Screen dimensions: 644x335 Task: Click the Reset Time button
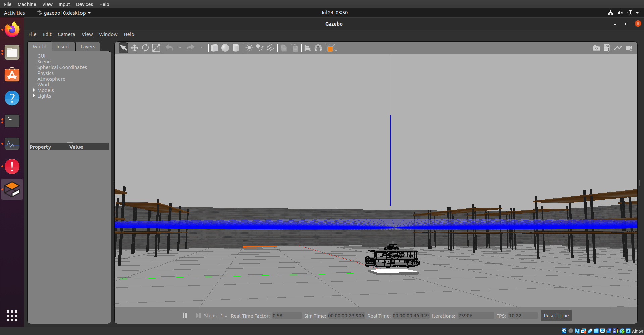pyautogui.click(x=556, y=316)
